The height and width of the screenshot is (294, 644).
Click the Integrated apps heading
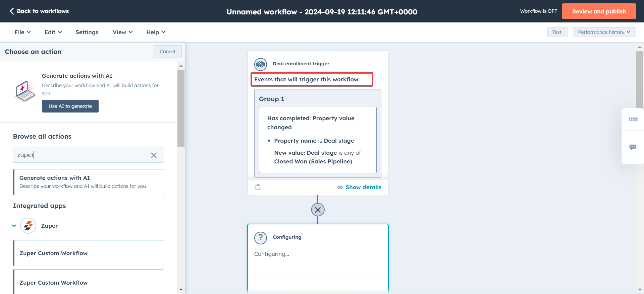40,206
